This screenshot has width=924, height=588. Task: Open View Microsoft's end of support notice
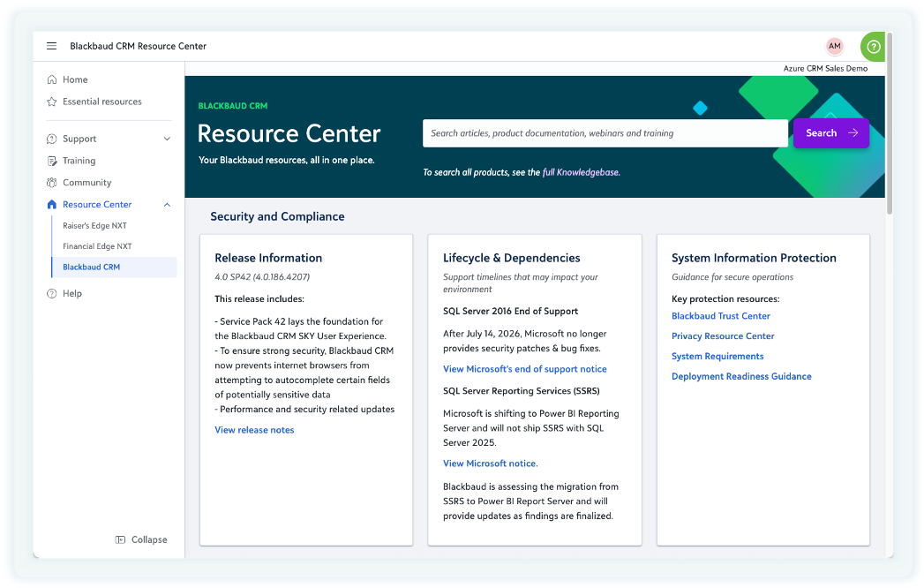point(525,369)
